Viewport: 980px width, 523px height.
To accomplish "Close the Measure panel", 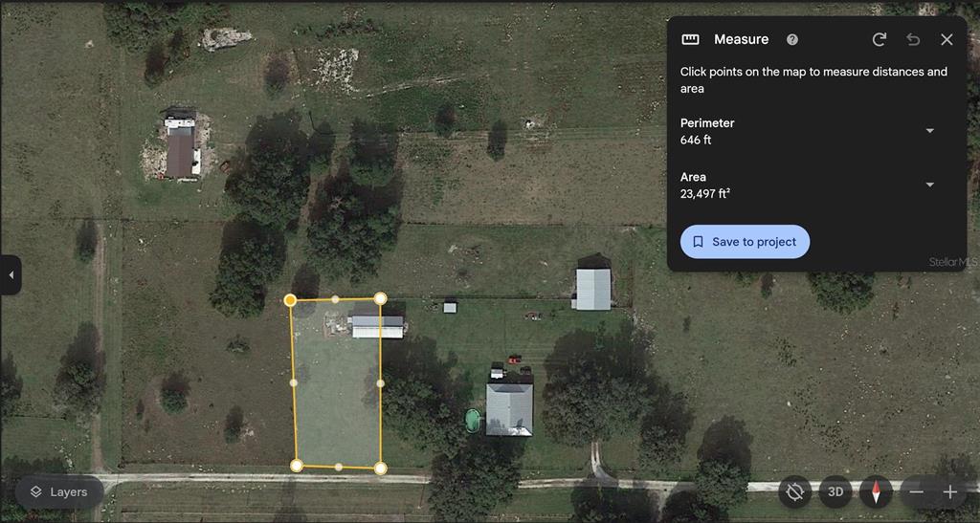I will (947, 39).
